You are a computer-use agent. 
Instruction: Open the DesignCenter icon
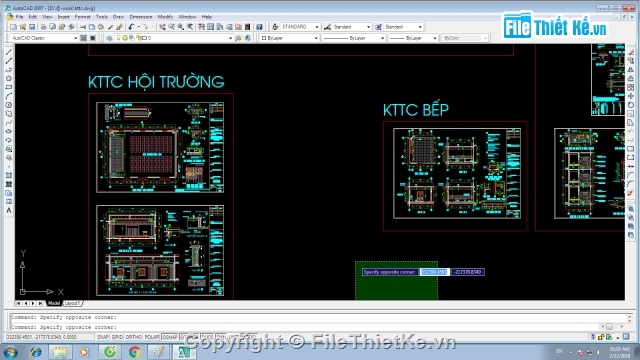(x=211, y=27)
